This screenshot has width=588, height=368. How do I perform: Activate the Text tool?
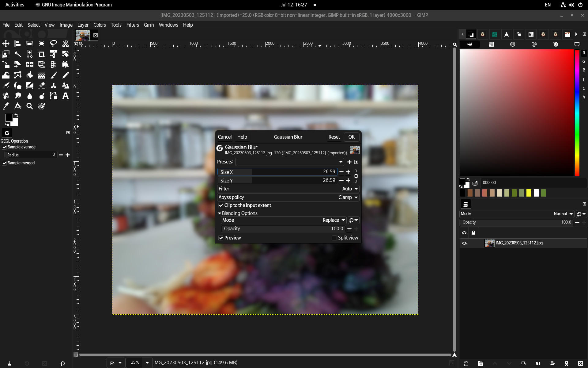[65, 96]
